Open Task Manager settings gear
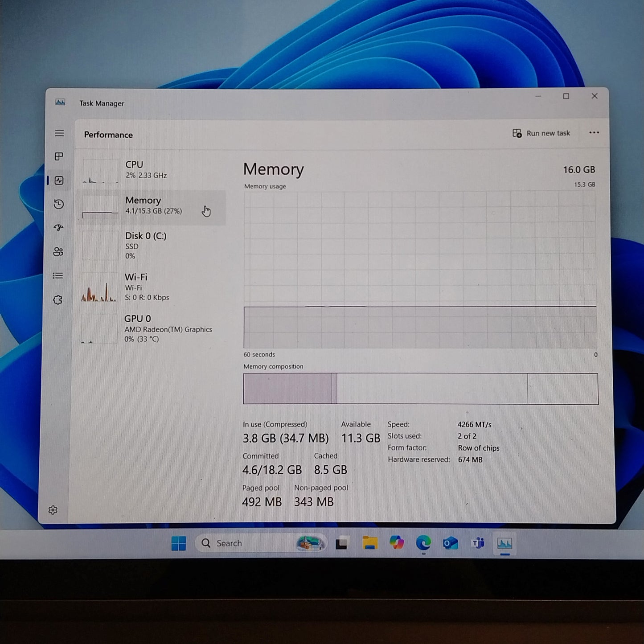Viewport: 644px width, 644px height. 53,510
